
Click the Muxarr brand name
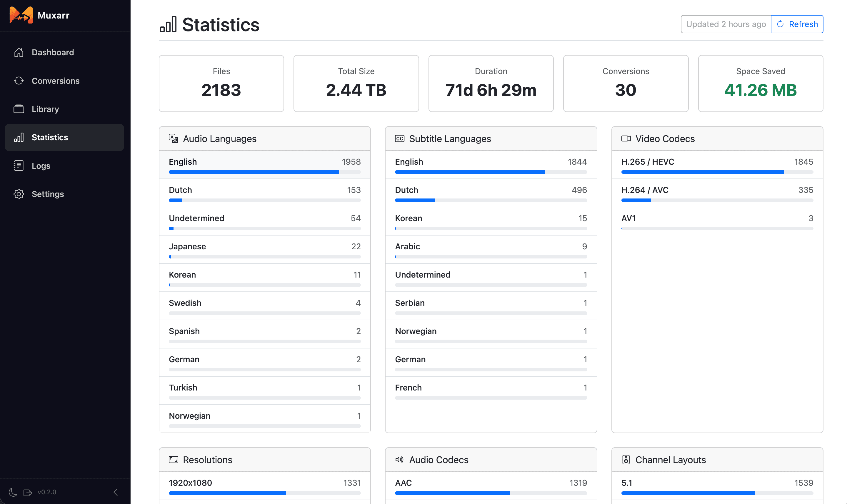(53, 15)
